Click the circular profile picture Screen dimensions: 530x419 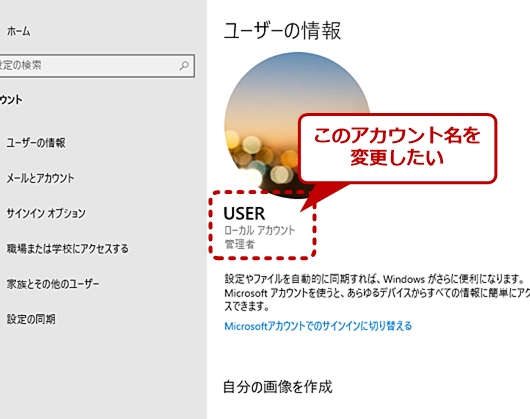297,125
